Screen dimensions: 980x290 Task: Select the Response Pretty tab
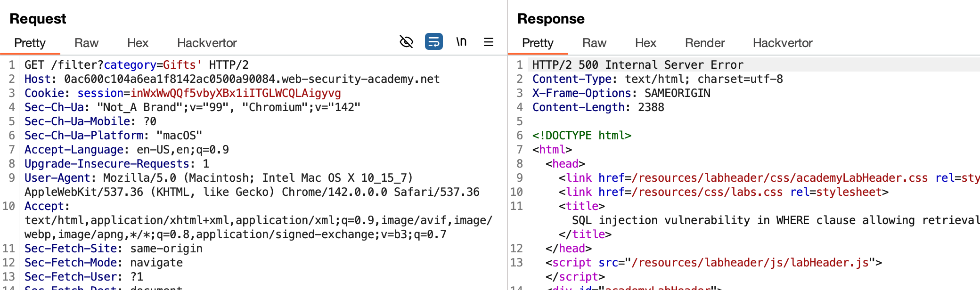click(x=538, y=43)
